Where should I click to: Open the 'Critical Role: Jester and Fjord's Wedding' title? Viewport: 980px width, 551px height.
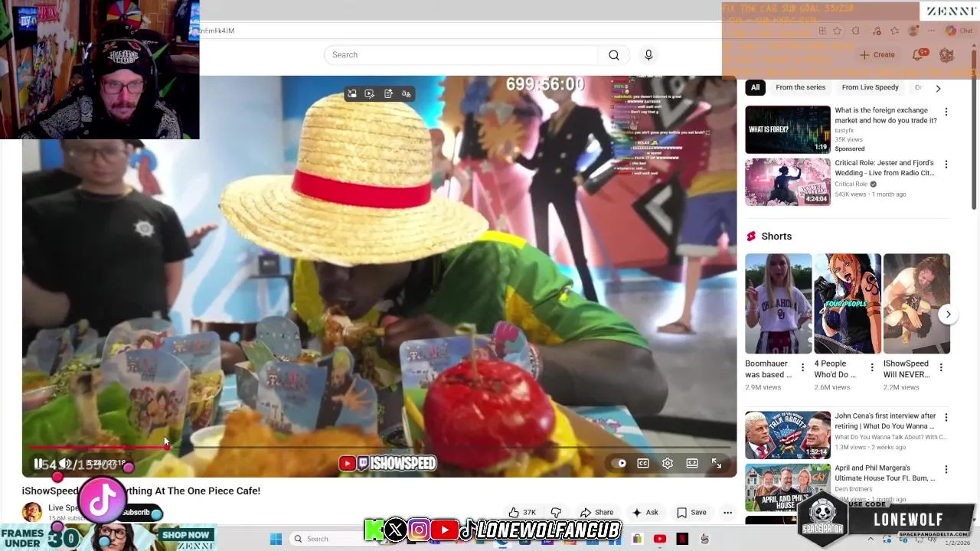pyautogui.click(x=884, y=168)
